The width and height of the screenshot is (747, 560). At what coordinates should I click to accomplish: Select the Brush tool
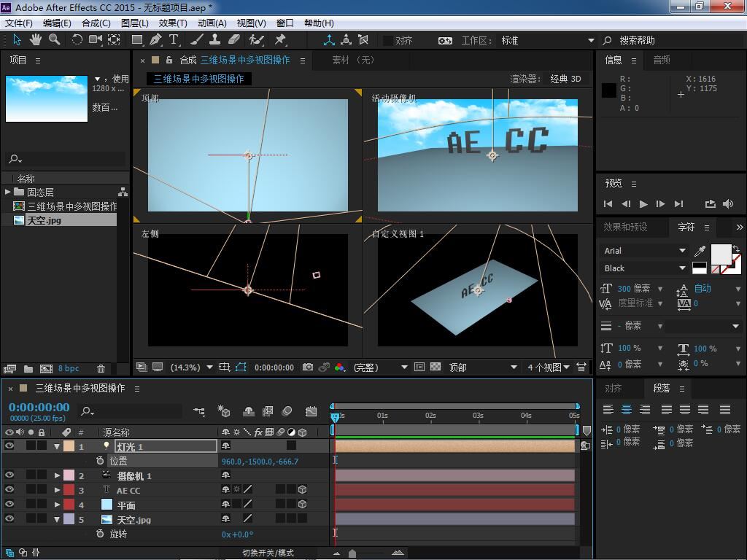pos(197,40)
